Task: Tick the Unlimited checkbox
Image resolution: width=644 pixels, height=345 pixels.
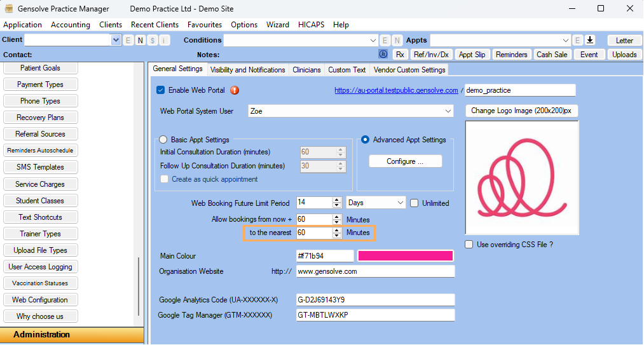Action: tap(414, 203)
